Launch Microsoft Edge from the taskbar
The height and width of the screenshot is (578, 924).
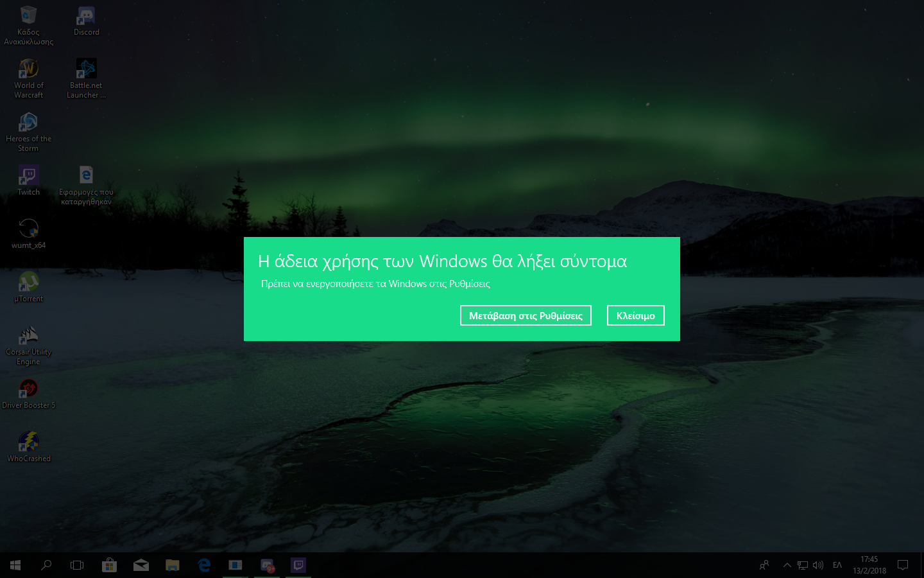pyautogui.click(x=204, y=565)
